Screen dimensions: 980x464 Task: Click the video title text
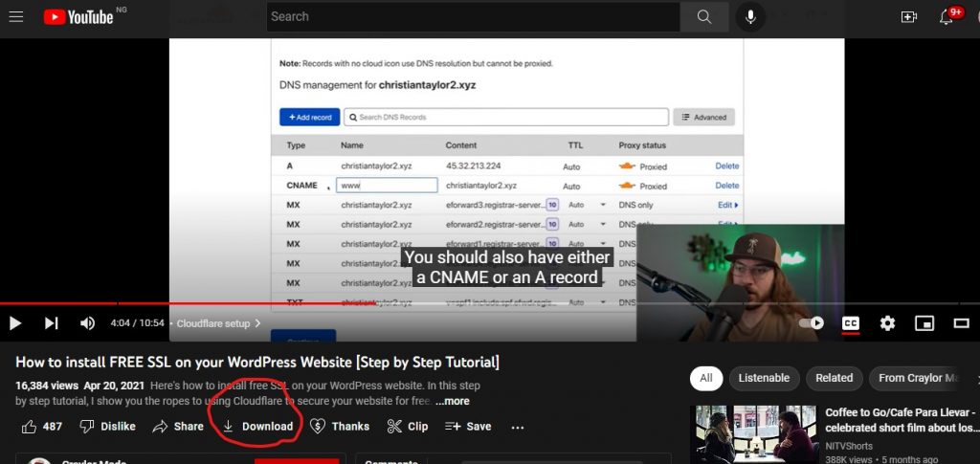click(256, 363)
